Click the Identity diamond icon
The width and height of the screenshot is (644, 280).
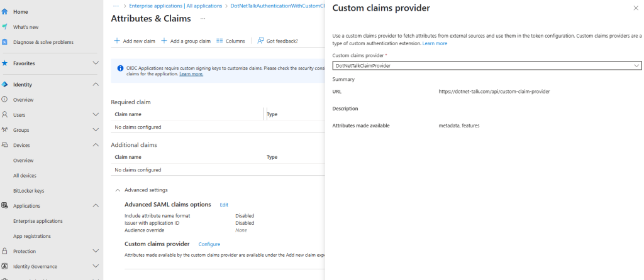pos(5,85)
